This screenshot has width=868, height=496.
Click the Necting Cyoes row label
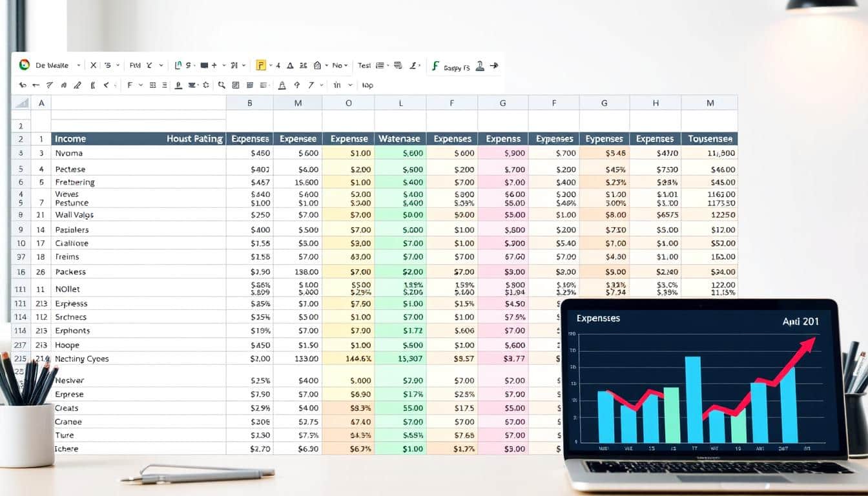[x=82, y=359]
